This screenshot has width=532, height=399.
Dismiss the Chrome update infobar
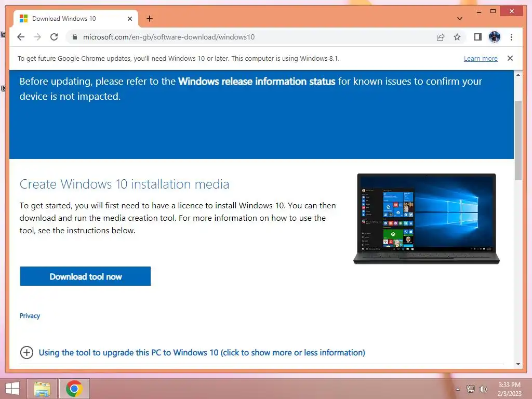(510, 58)
